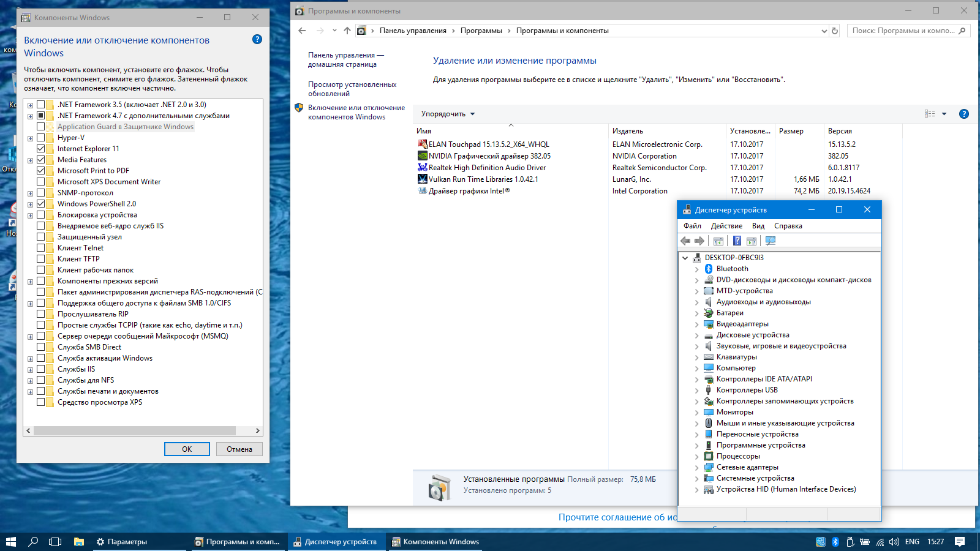Uncheck Microsoft Print to PDF checkbox
The width and height of the screenshot is (980, 551).
(x=40, y=171)
